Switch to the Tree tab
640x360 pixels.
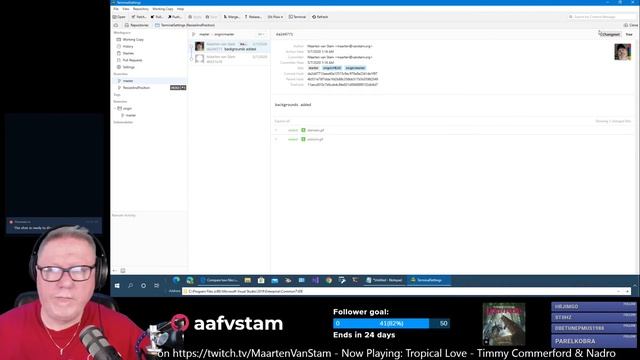(x=629, y=34)
